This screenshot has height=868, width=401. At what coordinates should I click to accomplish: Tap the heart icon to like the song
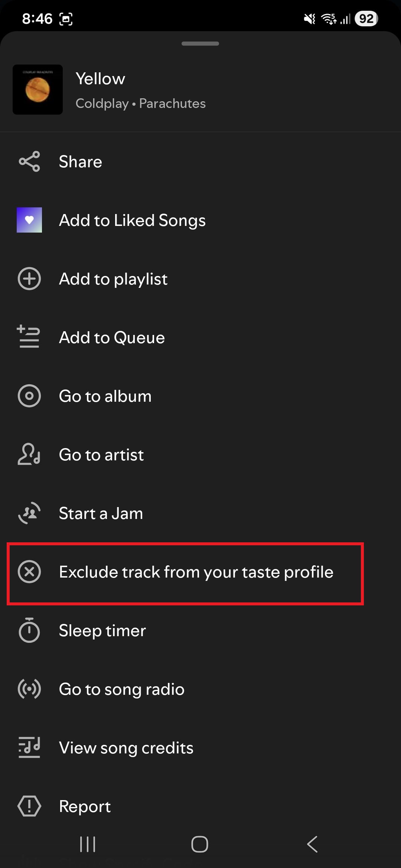pyautogui.click(x=29, y=220)
